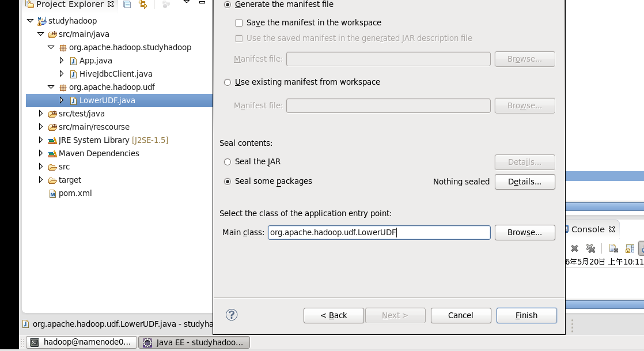644x351 pixels.
Task: Click the src/test/java folder icon
Action: click(x=52, y=114)
